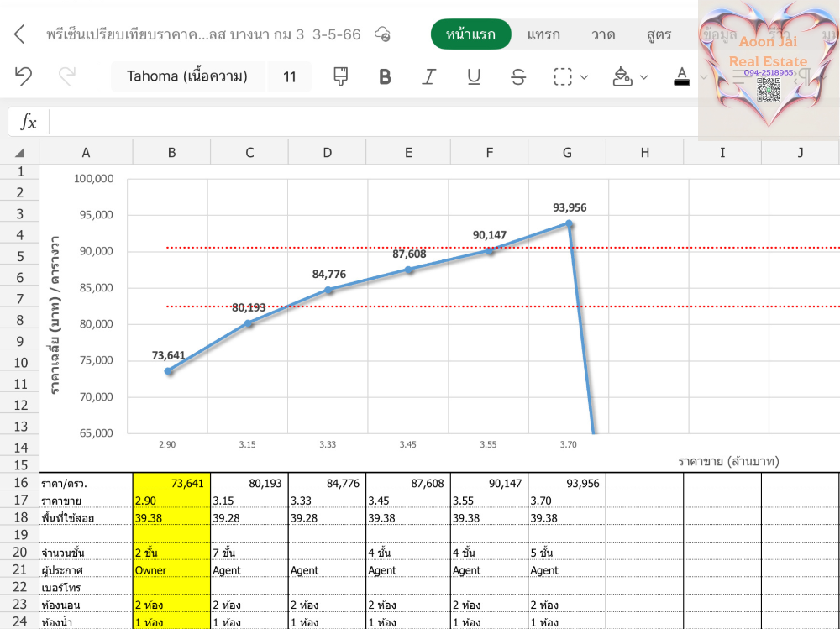Select the yellow cell showing 2 ชั้น
This screenshot has width=840, height=629.
(x=171, y=552)
